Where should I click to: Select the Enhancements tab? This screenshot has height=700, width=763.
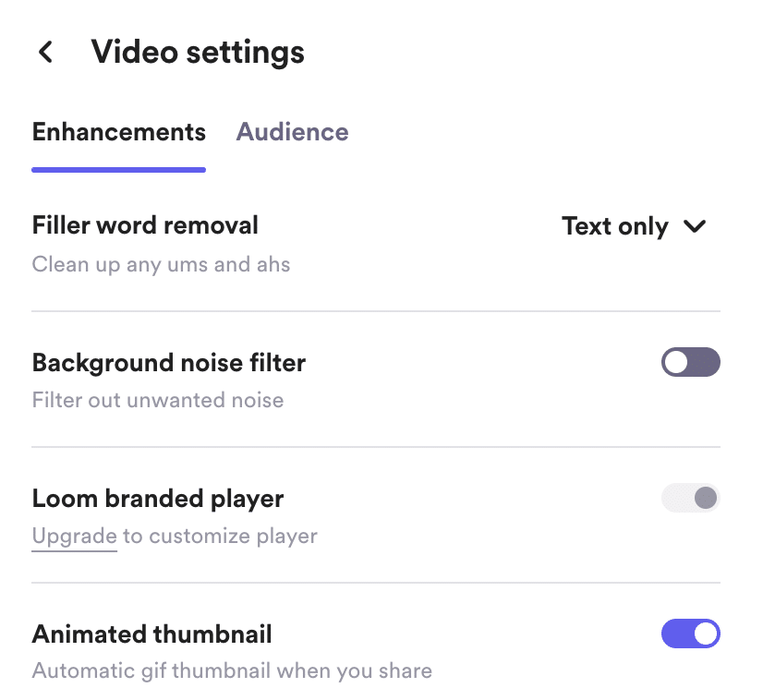pyautogui.click(x=118, y=132)
